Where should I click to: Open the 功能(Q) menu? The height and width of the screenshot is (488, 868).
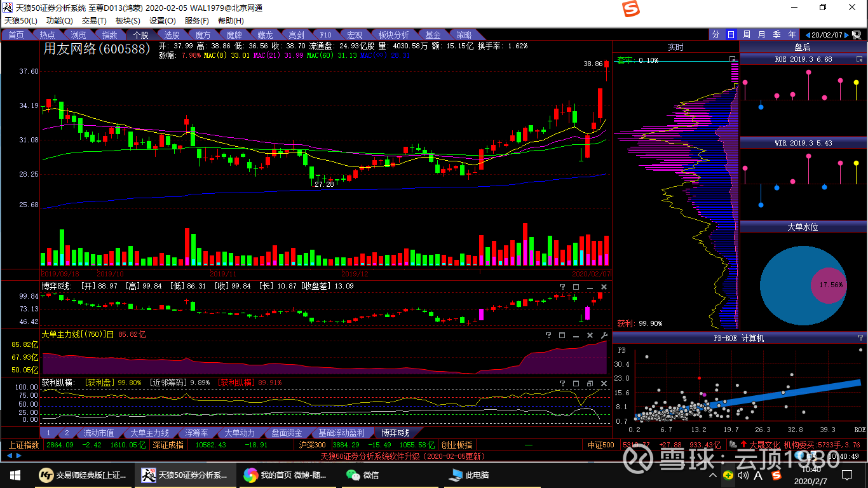(x=59, y=21)
